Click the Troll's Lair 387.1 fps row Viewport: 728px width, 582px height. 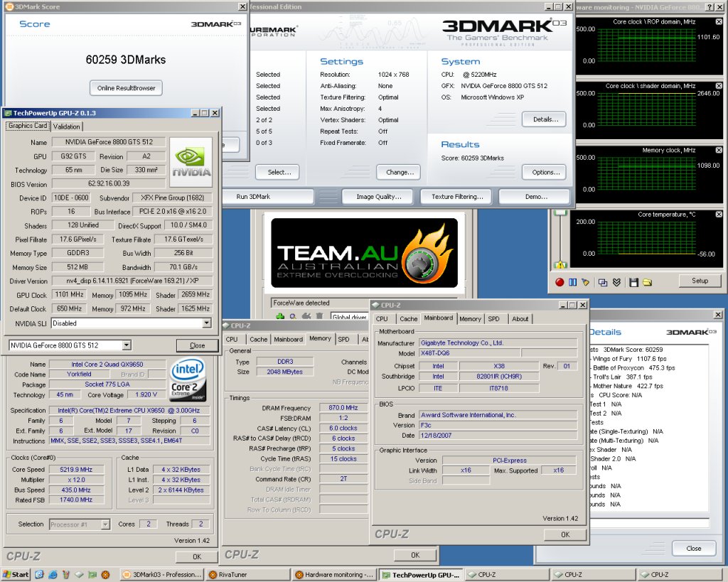coord(623,377)
